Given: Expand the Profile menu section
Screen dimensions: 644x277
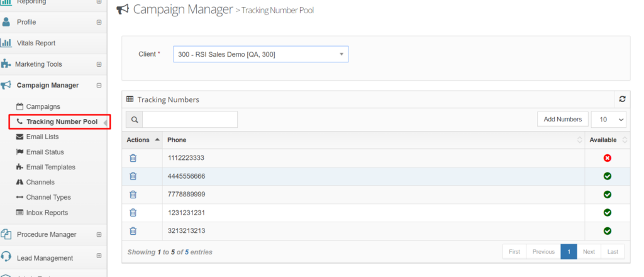Looking at the screenshot, I should click(x=99, y=22).
